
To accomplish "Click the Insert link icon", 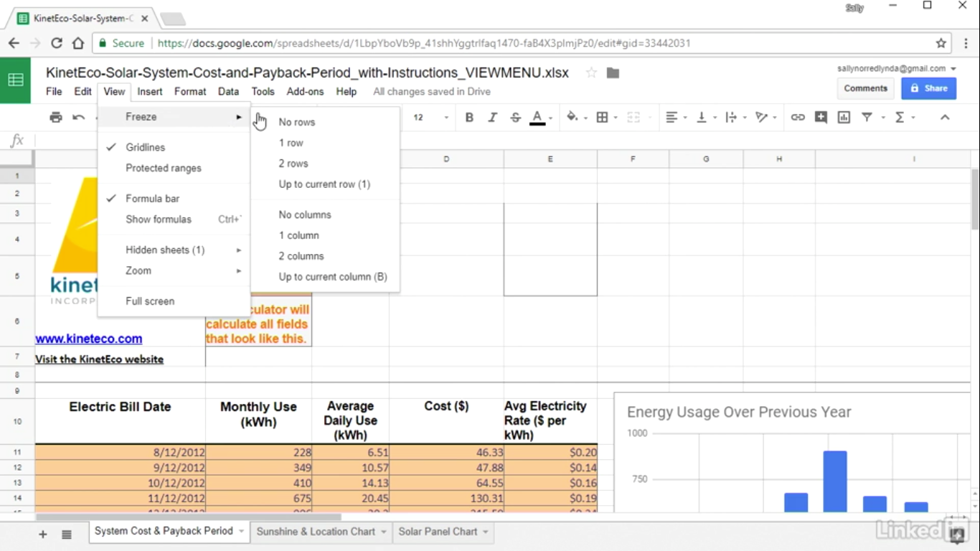I will click(x=798, y=117).
